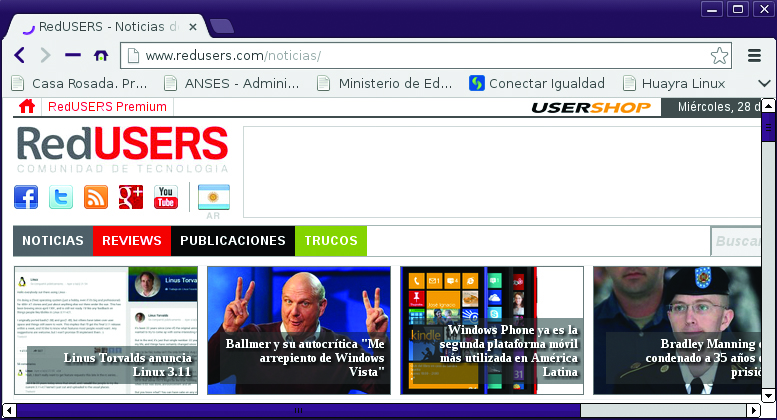
Task: Expand the bookmarks overflow chevron
Action: click(764, 83)
